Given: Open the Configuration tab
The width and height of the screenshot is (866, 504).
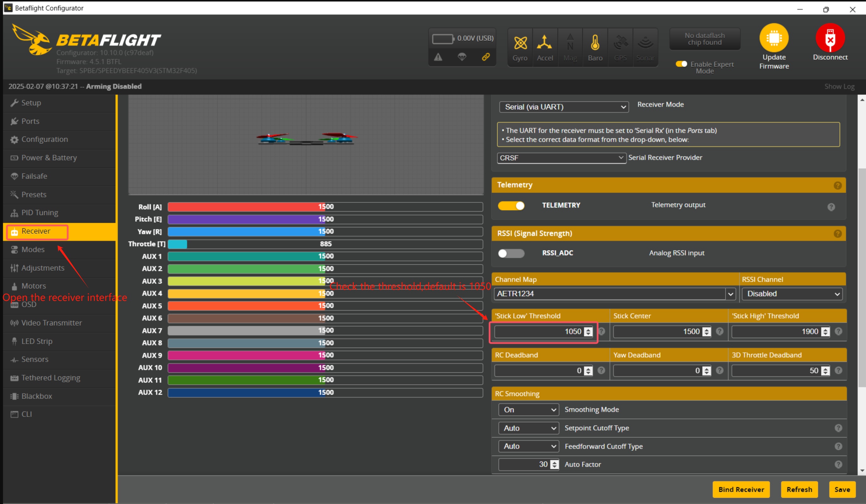Looking at the screenshot, I should [59, 140].
